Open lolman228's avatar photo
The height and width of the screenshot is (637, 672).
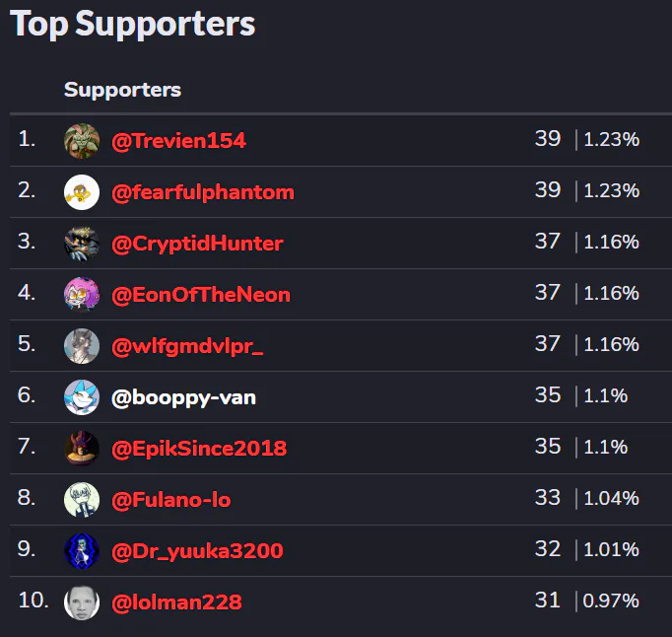[x=82, y=602]
